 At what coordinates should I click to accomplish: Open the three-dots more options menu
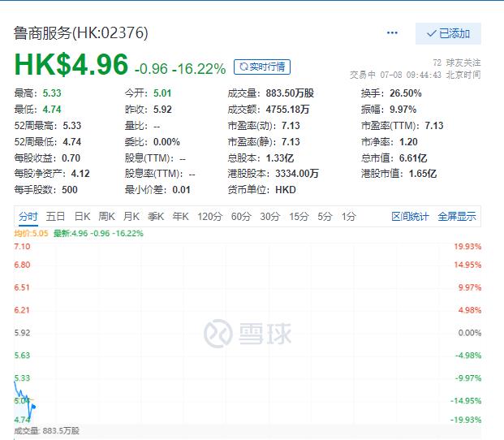pyautogui.click(x=393, y=33)
